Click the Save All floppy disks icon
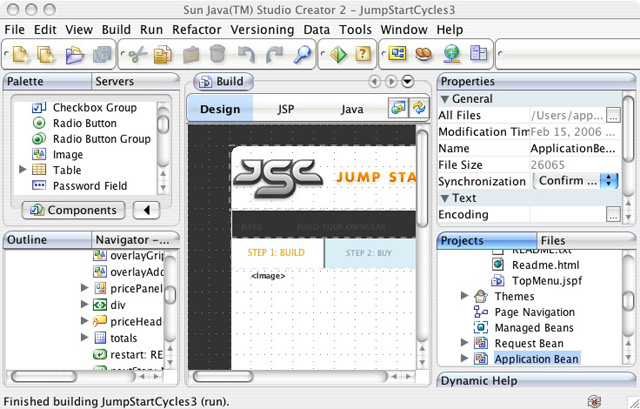The width and height of the screenshot is (640, 409). (102, 54)
